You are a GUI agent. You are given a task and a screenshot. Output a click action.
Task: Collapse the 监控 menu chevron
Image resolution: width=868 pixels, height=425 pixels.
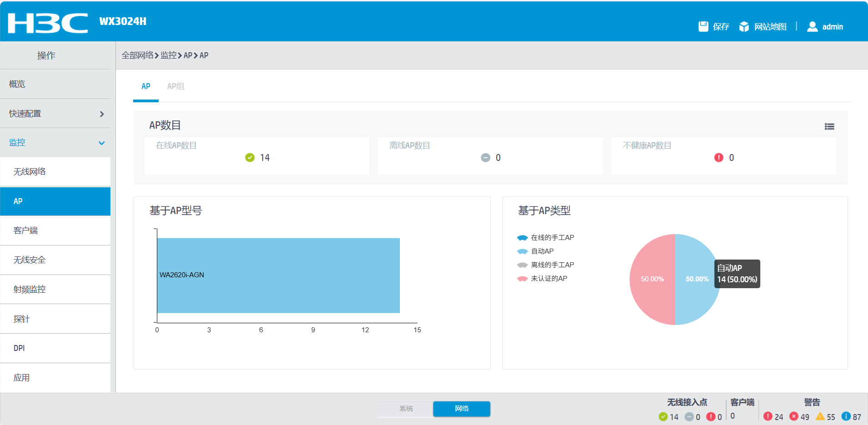[x=102, y=143]
